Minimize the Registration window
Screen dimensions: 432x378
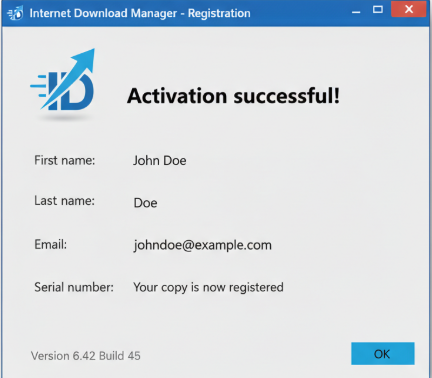356,12
